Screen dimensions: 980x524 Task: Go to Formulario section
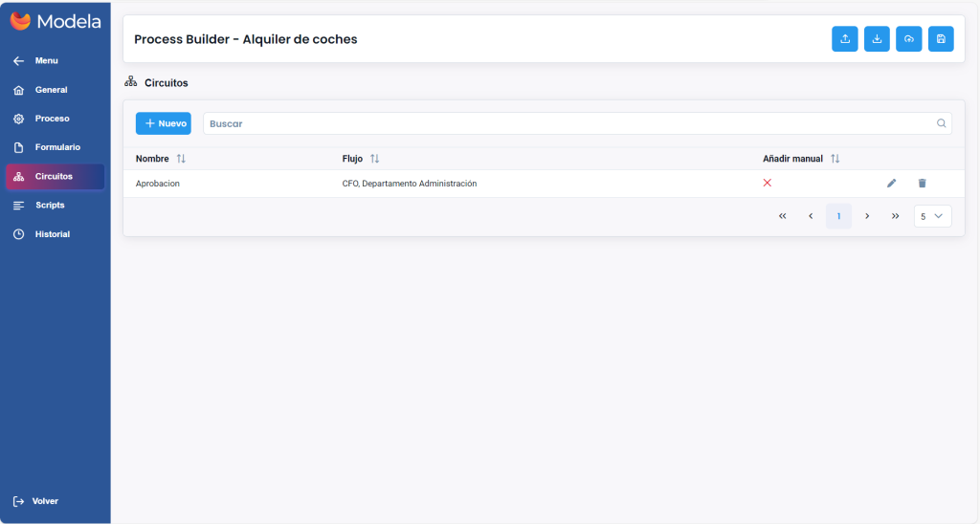pyautogui.click(x=57, y=147)
